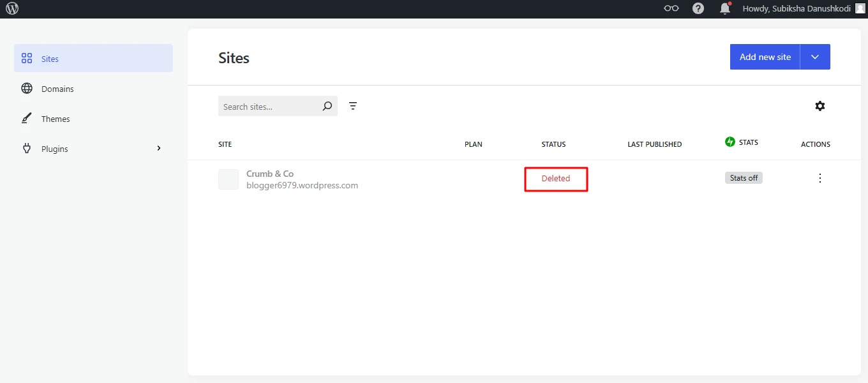Open view options gear icon

click(x=819, y=106)
